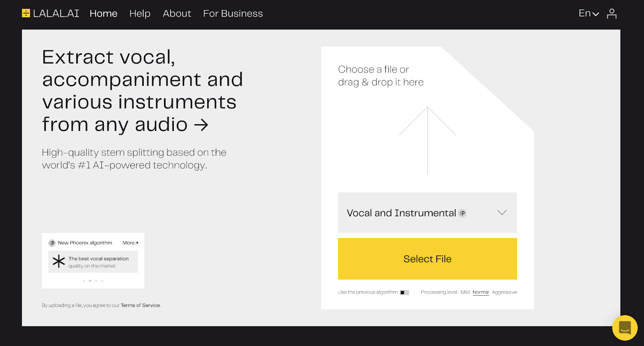Select Normal processing level

pyautogui.click(x=481, y=292)
